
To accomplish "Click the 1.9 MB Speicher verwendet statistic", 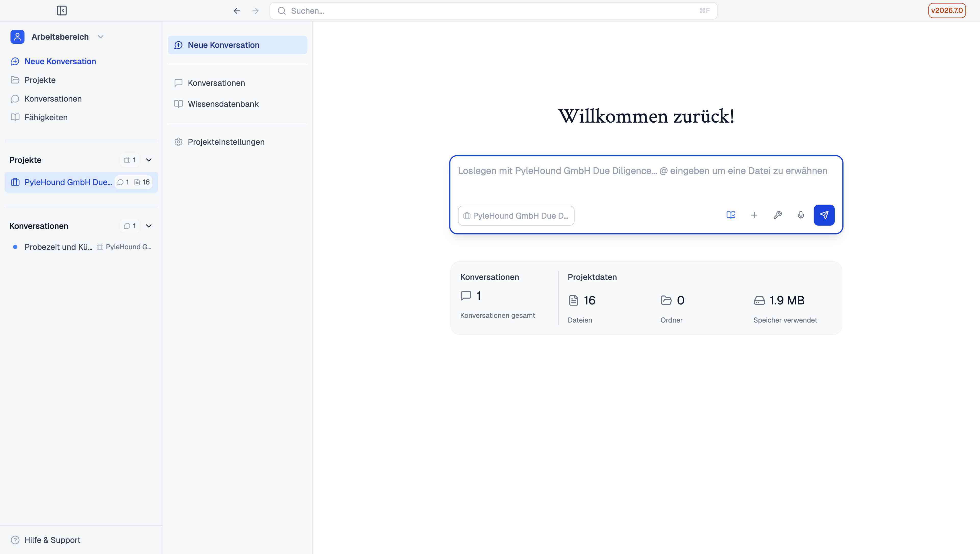I will point(787,300).
